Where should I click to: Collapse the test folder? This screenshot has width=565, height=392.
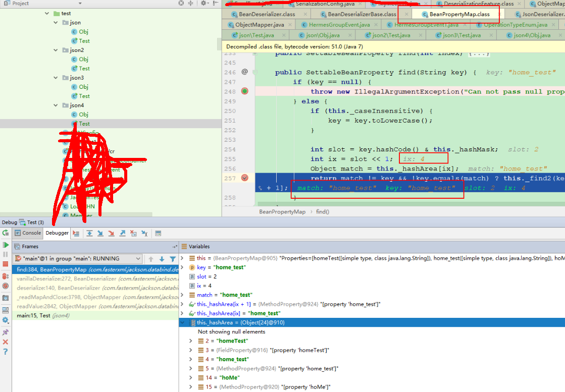pyautogui.click(x=47, y=13)
